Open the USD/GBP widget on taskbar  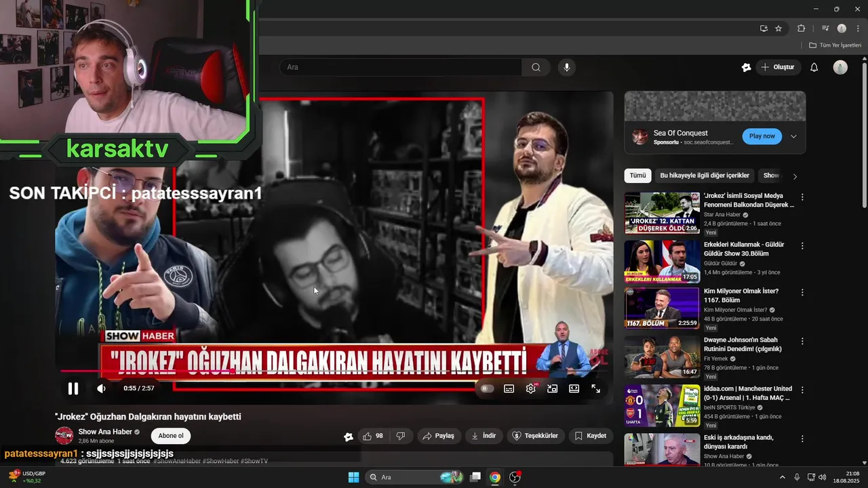[x=26, y=477]
